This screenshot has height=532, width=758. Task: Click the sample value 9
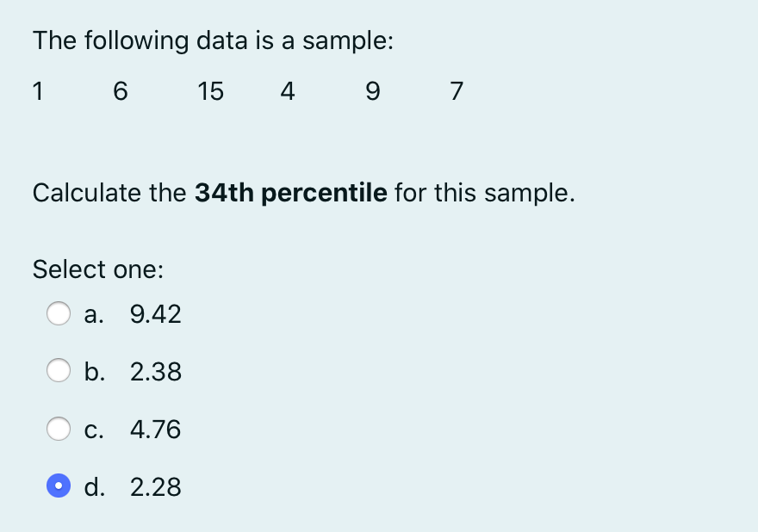point(372,91)
